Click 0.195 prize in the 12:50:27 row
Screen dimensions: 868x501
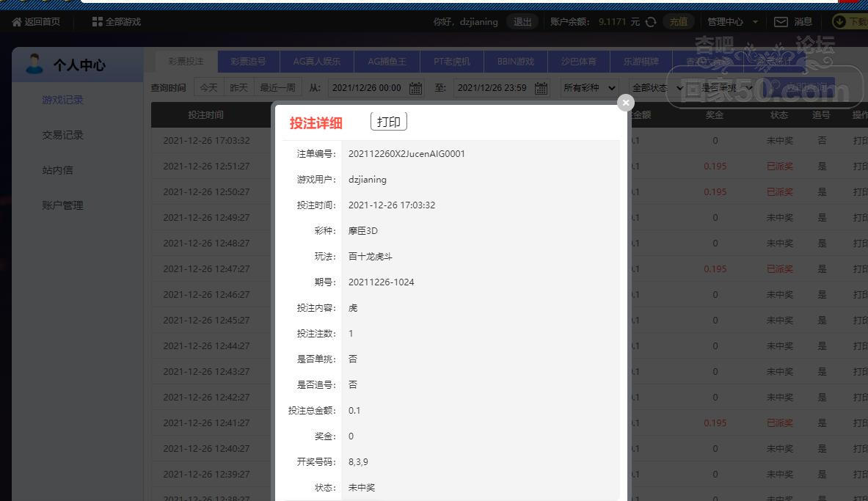click(x=715, y=191)
